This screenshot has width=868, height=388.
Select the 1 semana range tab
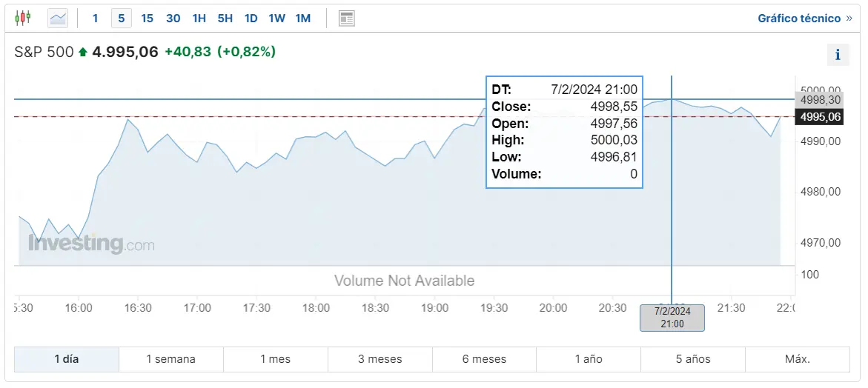coord(171,359)
